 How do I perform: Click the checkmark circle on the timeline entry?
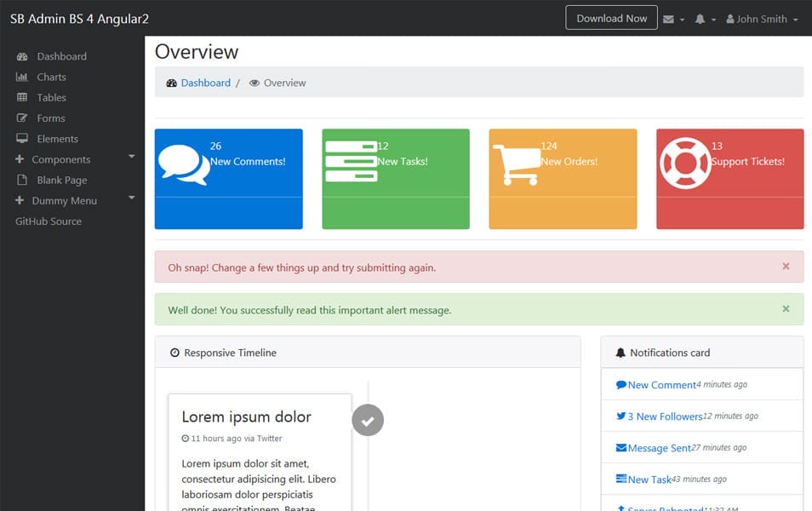368,419
